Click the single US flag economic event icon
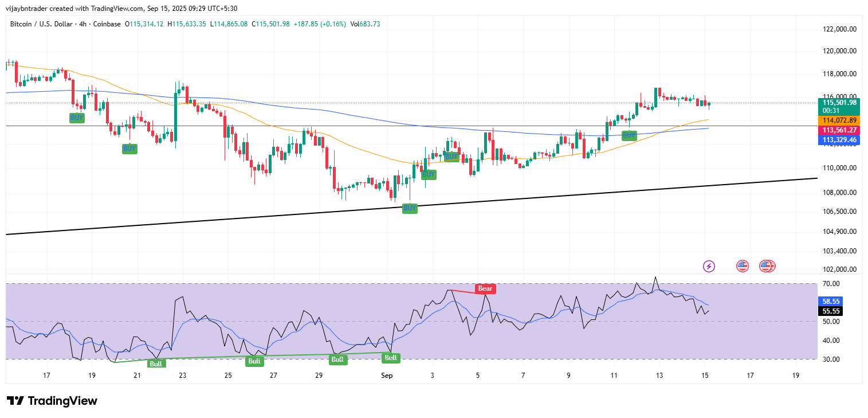This screenshot has width=868, height=418. pos(743,266)
